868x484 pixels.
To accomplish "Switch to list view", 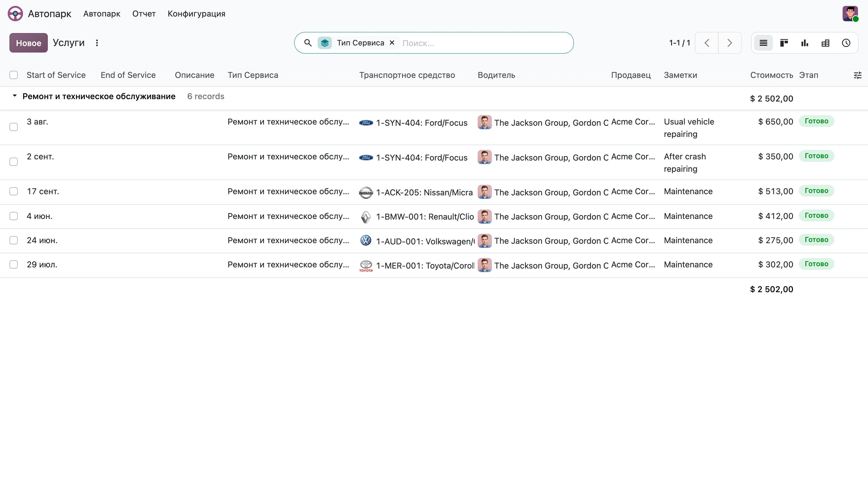I will pos(763,43).
